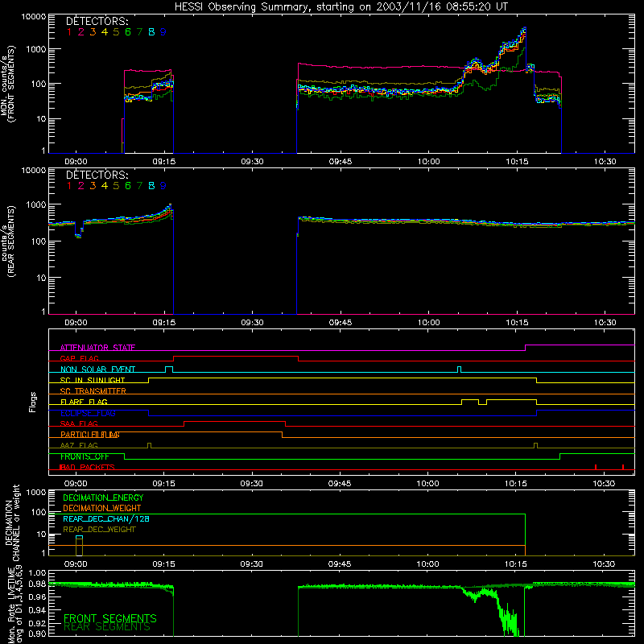Click the GAP_FLAG label
Screen dimensions: 644x644
click(x=79, y=358)
